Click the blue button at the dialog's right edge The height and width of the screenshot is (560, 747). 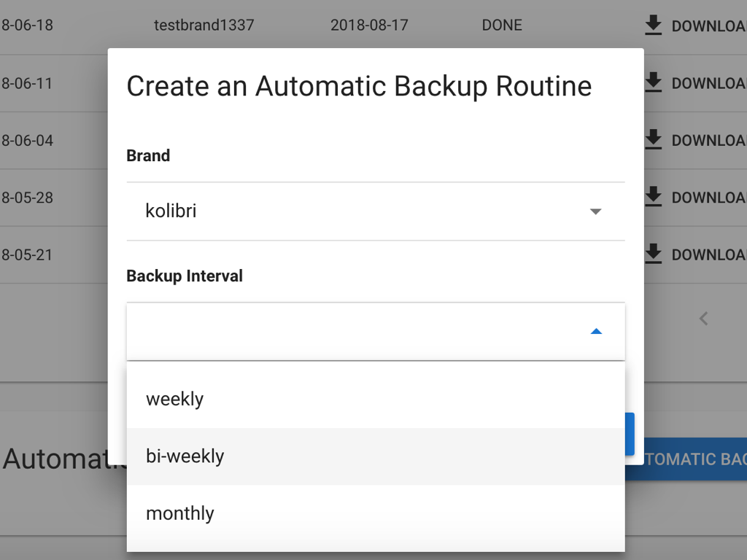tap(629, 434)
